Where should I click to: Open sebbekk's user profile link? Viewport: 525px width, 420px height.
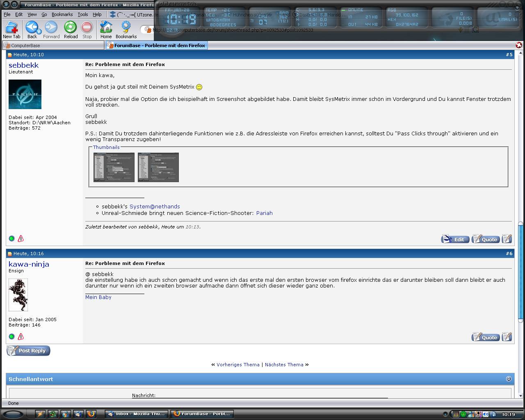coord(23,65)
